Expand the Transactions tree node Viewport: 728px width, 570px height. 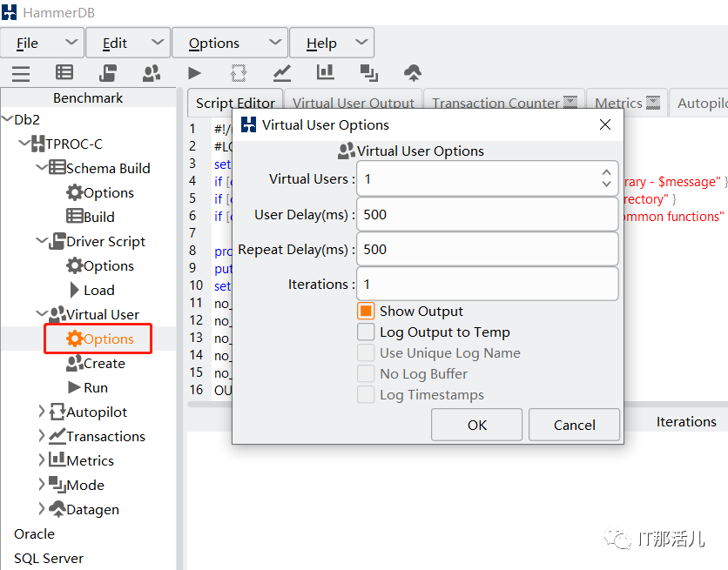click(x=42, y=435)
